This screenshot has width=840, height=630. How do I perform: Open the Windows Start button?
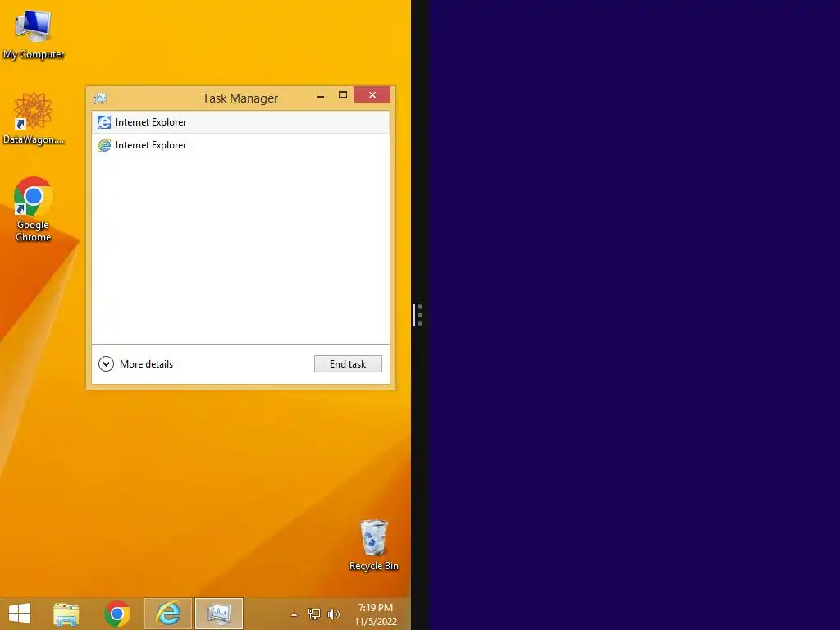click(x=20, y=614)
